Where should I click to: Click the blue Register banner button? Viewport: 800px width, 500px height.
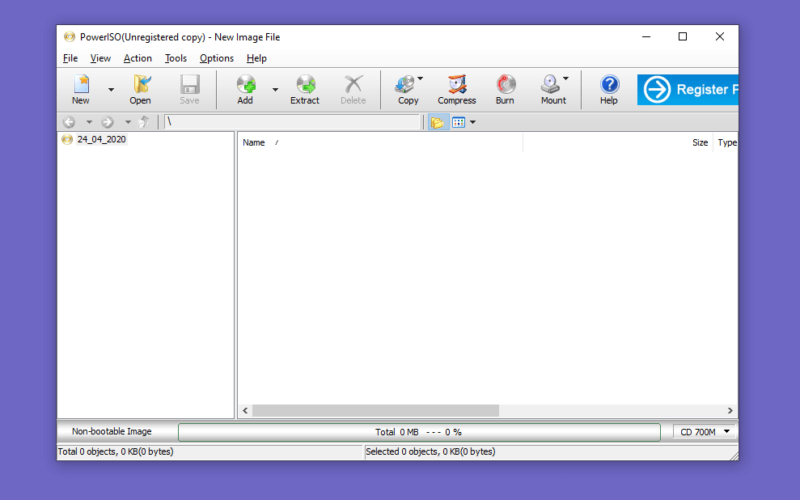[687, 89]
